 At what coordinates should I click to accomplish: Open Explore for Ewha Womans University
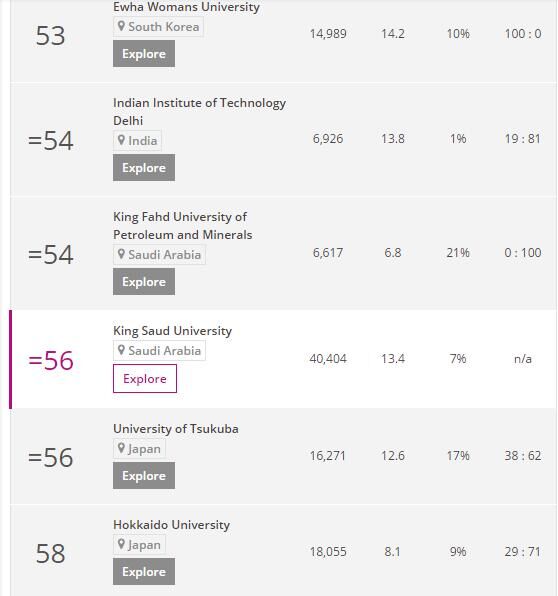[x=144, y=54]
